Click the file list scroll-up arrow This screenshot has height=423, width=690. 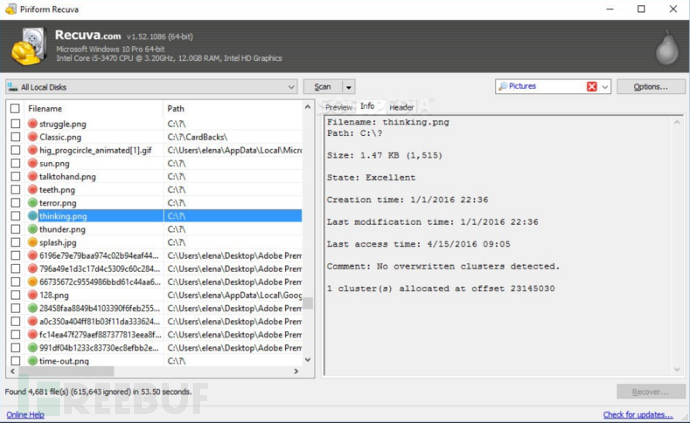point(308,107)
